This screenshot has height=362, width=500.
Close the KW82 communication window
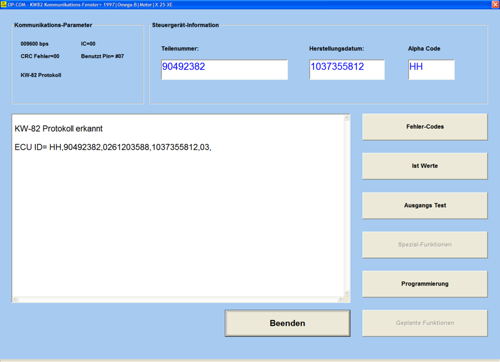tap(495, 4)
